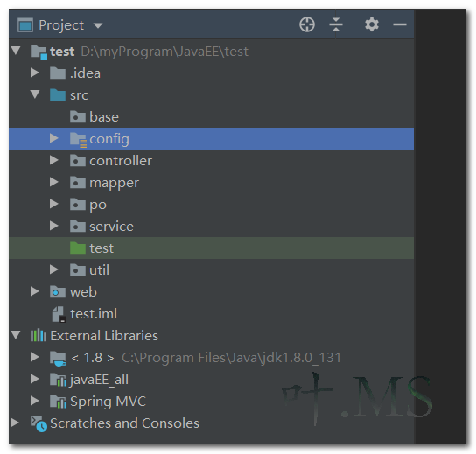The width and height of the screenshot is (476, 454).
Task: Click the service package icon
Action: click(x=78, y=226)
